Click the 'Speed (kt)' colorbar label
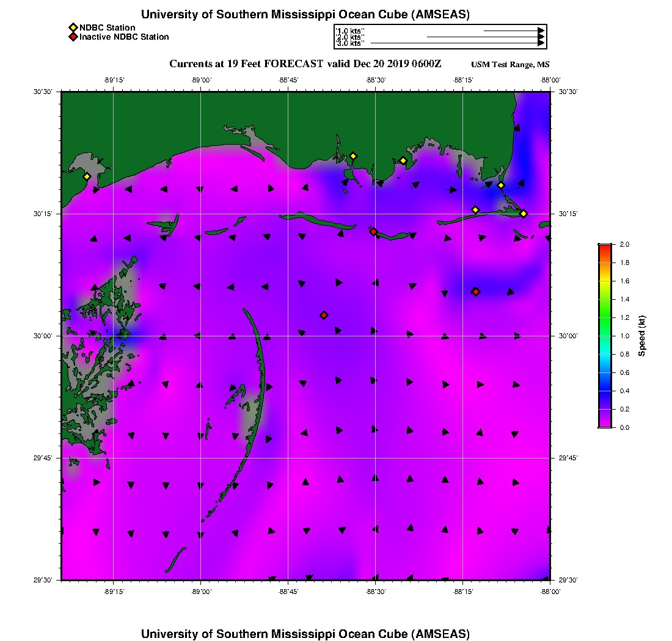Image resolution: width=672 pixels, height=641 pixels. point(642,336)
